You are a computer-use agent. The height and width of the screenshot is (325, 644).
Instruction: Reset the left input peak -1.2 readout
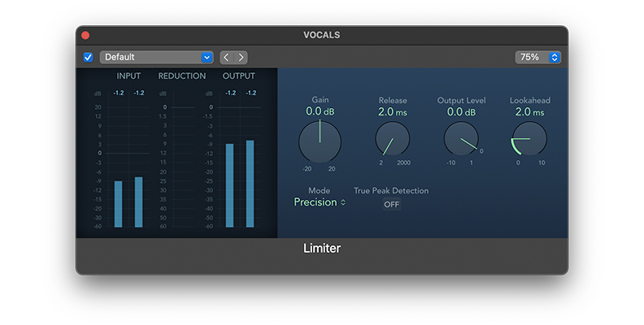coord(119,93)
